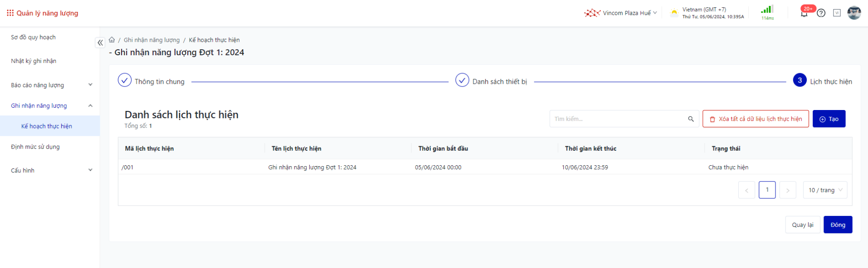Screen dimensions: 868x268
Task: Click the home breadcrumb icon
Action: 112,40
